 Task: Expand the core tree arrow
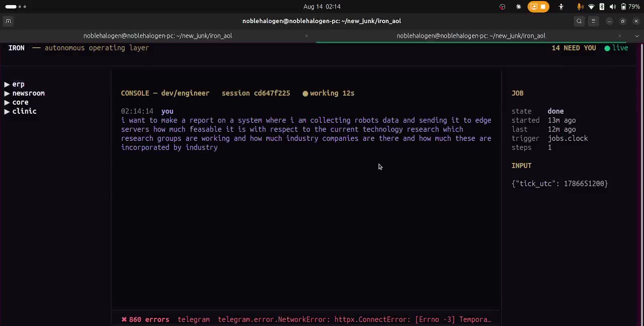(7, 103)
